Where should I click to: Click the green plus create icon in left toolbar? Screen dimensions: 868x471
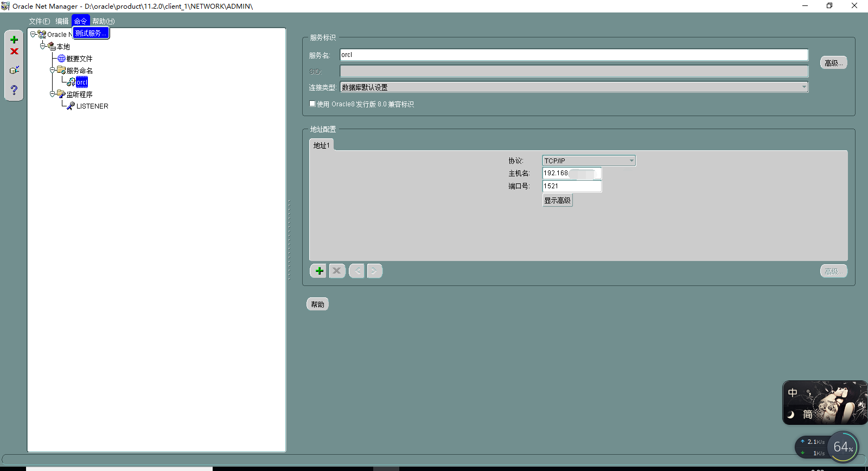[x=14, y=40]
